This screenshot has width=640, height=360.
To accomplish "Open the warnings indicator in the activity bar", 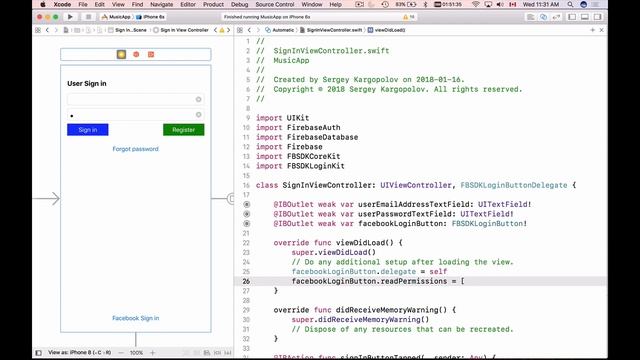I will (x=409, y=17).
